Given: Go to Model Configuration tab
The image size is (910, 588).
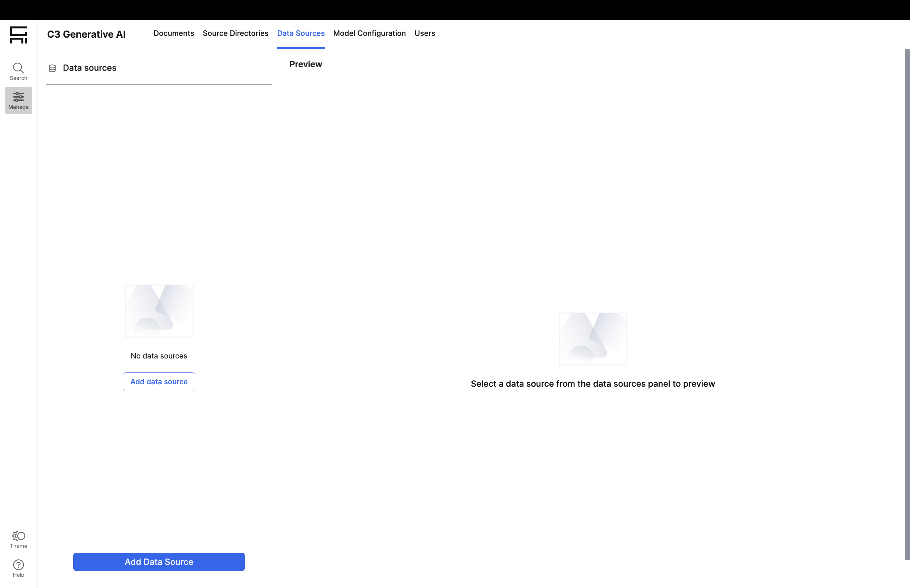Looking at the screenshot, I should 369,33.
